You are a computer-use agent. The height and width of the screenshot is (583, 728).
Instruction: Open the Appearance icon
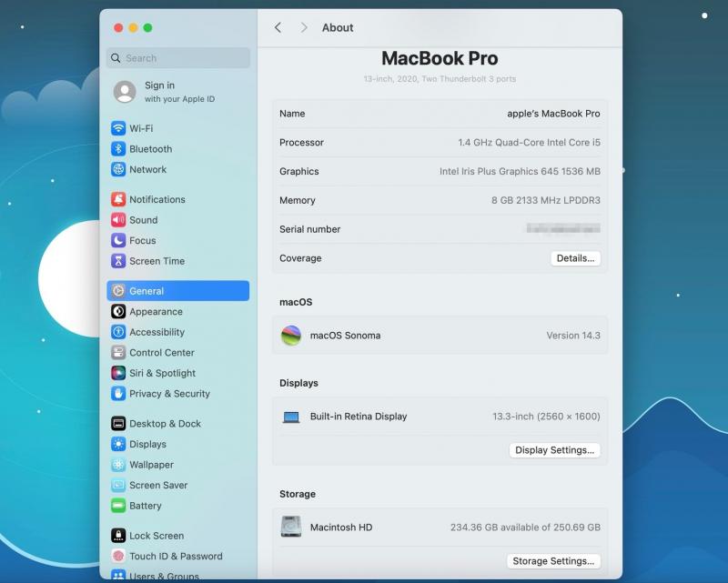[x=118, y=311]
